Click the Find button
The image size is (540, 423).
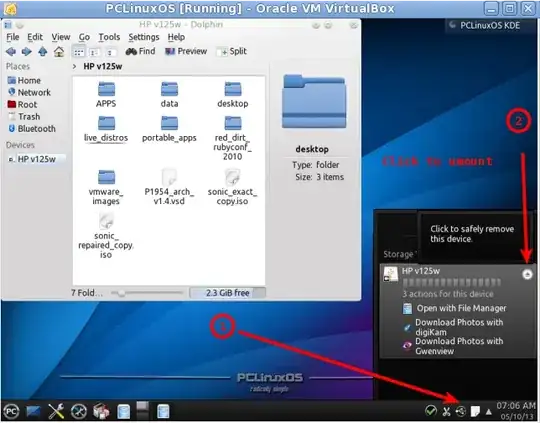point(141,51)
